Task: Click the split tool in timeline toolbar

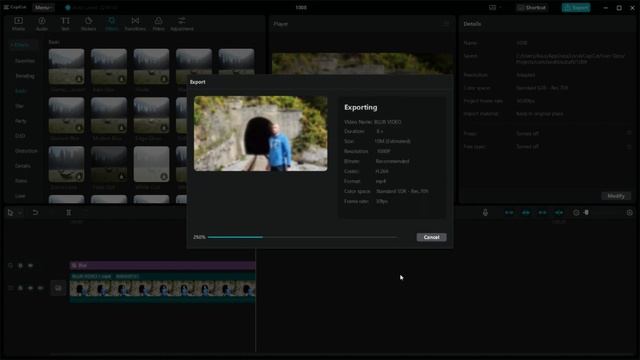Action: (69, 213)
